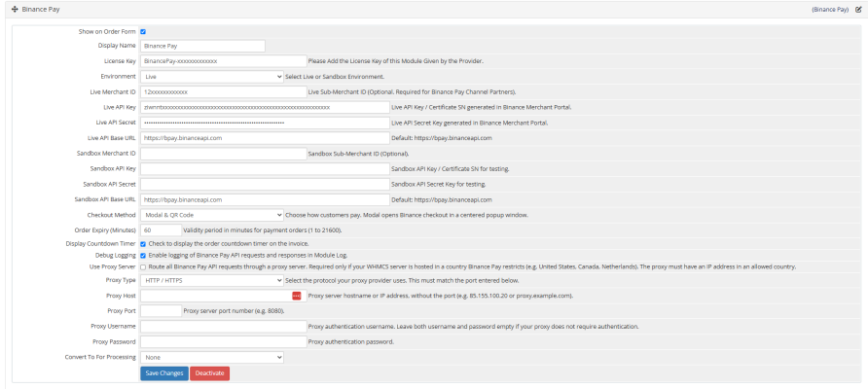Screen dimensions: 868x389
Task: Click the red Deactivate button
Action: pos(210,373)
